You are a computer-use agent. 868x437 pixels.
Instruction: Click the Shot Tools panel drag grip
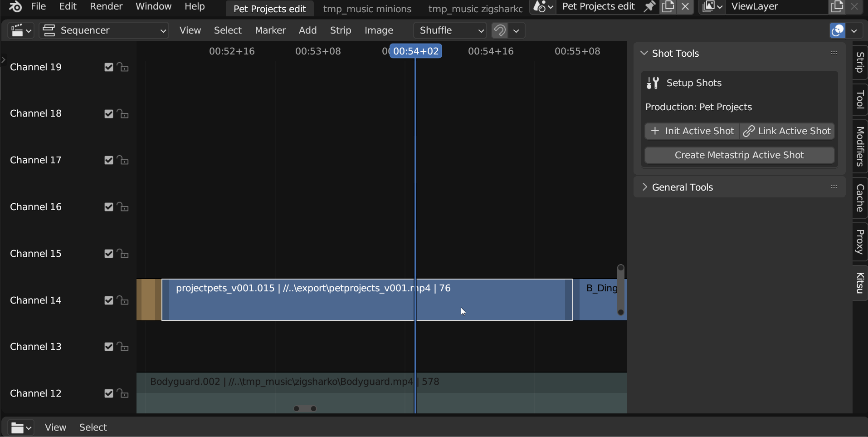834,53
